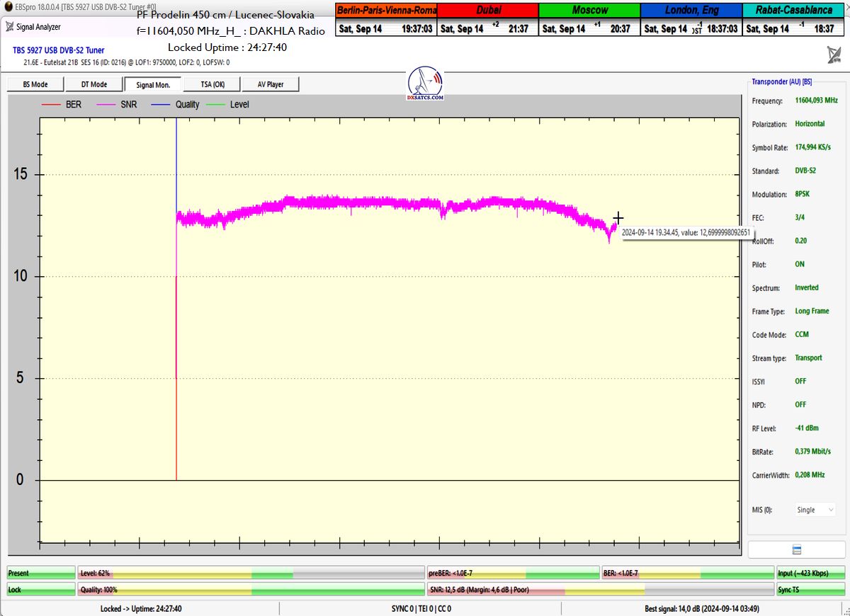This screenshot has width=850, height=616.
Task: Click the Dubai world clock panel
Action: coord(488,20)
